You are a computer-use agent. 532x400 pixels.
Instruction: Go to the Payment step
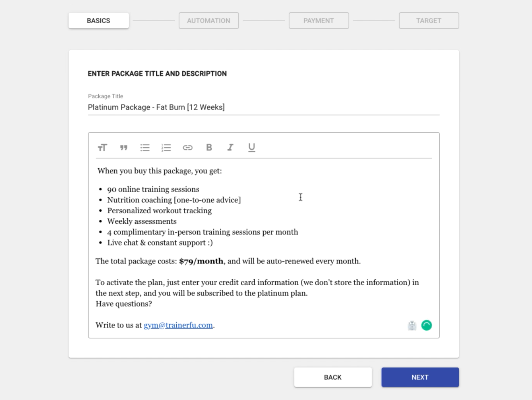(x=319, y=21)
